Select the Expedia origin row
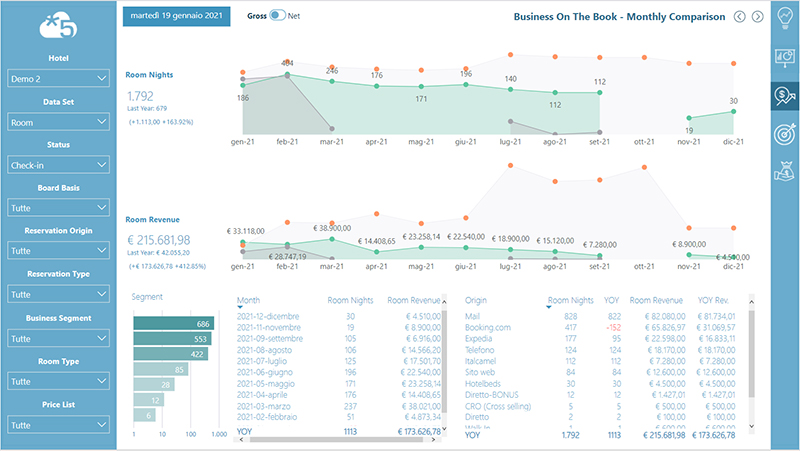This screenshot has height=451, width=800. (x=600, y=339)
